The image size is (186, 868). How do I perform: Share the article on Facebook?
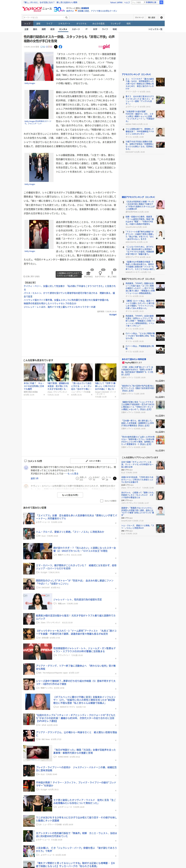[60, 47]
